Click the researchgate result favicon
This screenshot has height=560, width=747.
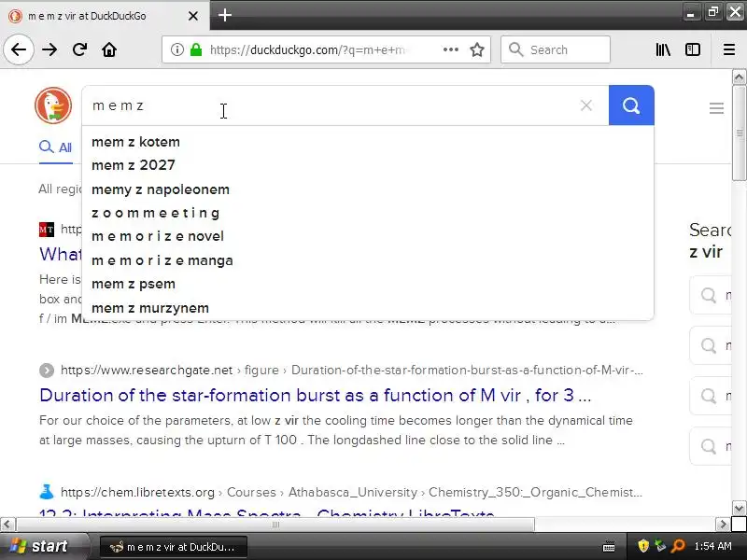pyautogui.click(x=47, y=370)
